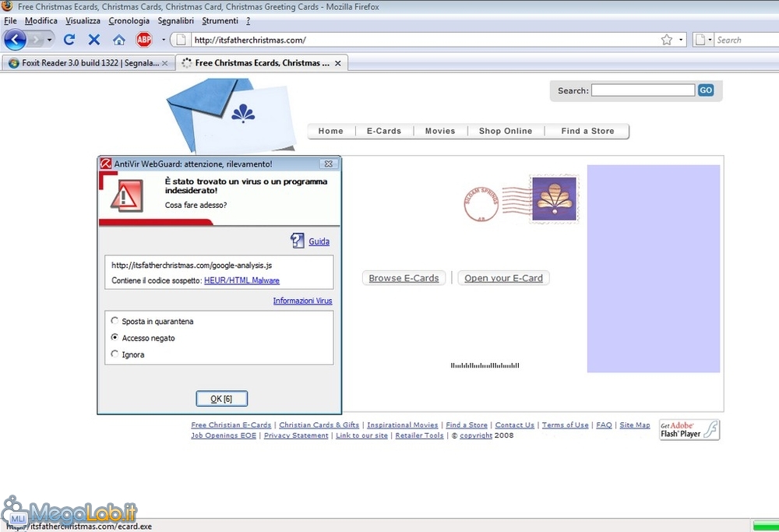Viewport: 779px width, 532px height.
Task: Select the 'Sposta in quarantena' option
Action: [x=115, y=321]
